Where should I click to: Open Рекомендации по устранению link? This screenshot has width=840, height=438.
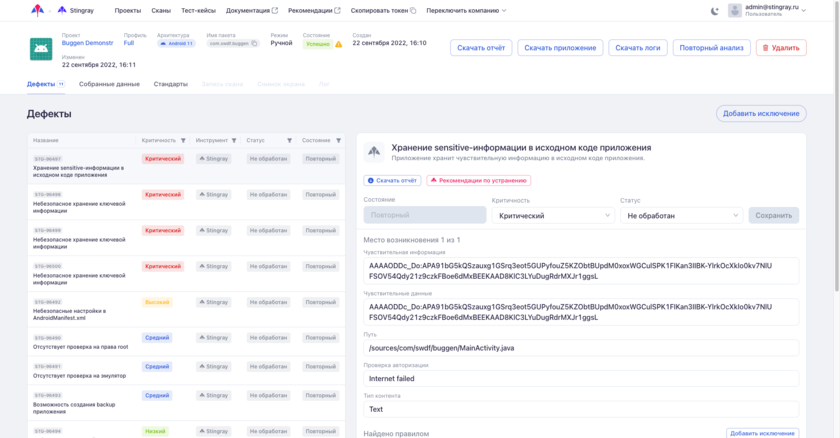478,180
